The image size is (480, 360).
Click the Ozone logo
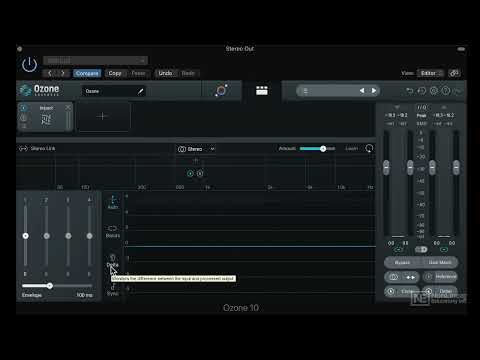click(x=39, y=90)
